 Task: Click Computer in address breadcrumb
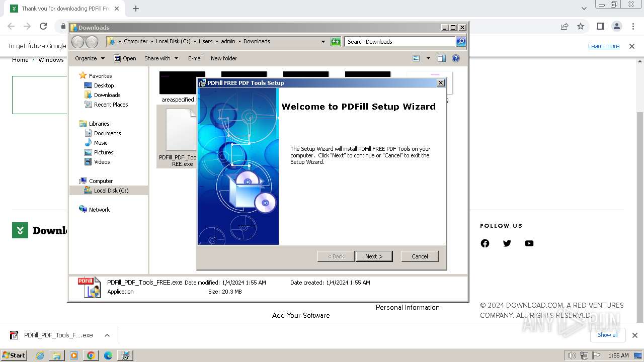135,42
